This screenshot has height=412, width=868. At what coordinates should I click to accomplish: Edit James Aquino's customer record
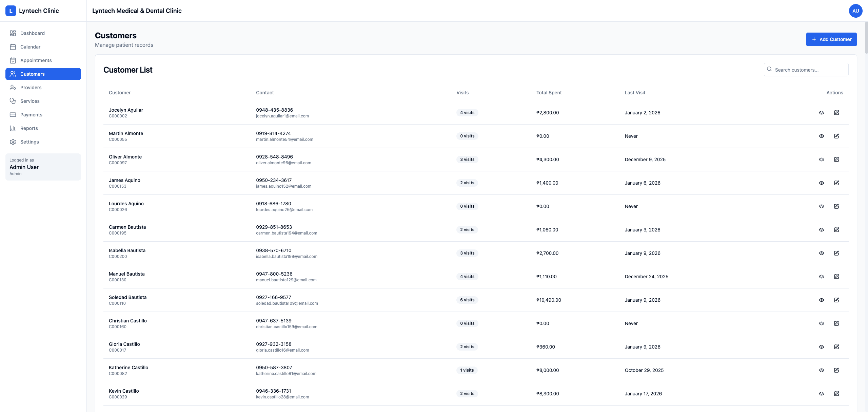[x=836, y=183]
